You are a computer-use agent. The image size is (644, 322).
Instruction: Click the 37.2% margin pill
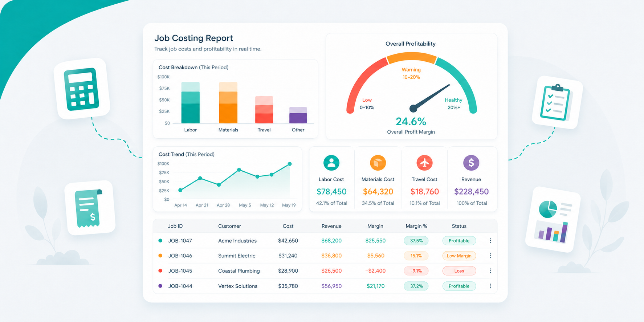click(416, 286)
